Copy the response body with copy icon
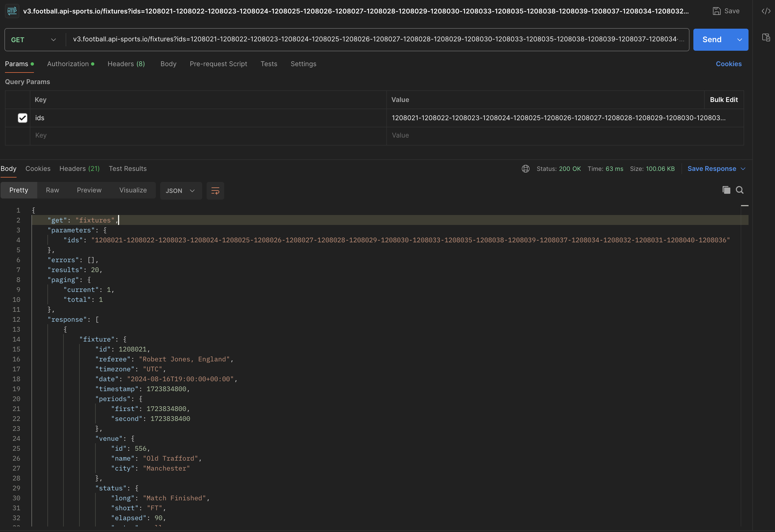 726,190
